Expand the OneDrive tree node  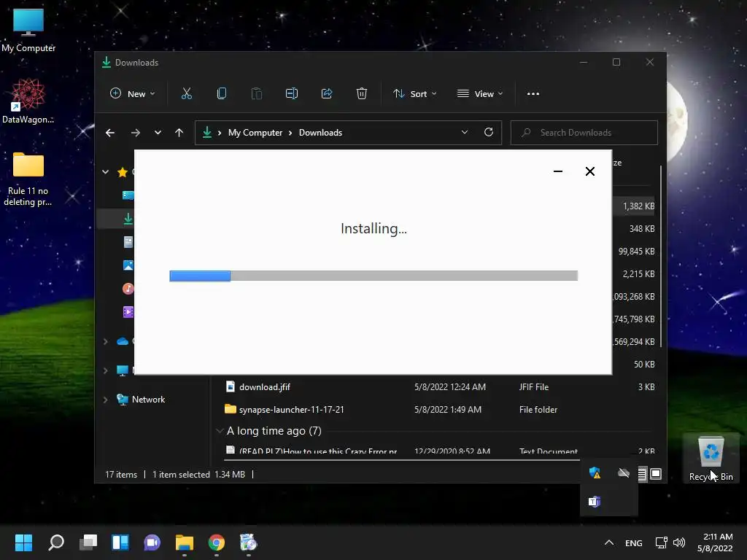click(105, 341)
